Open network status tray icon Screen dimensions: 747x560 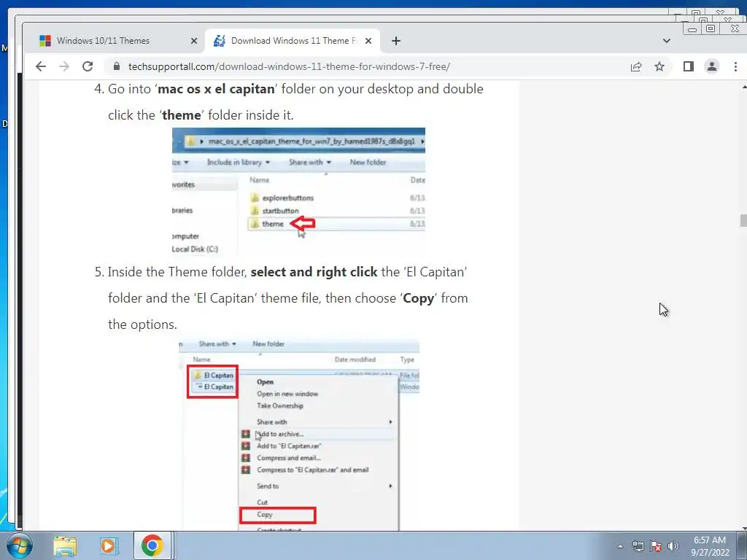[638, 546]
